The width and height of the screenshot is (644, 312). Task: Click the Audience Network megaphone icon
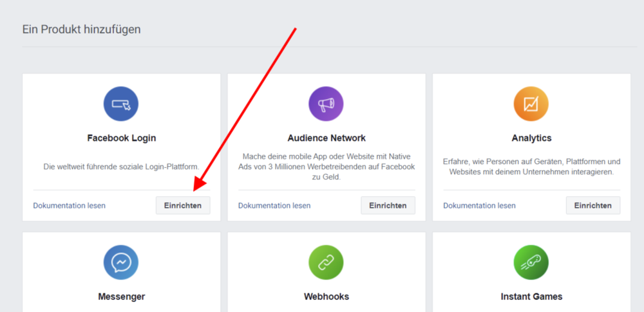(326, 104)
